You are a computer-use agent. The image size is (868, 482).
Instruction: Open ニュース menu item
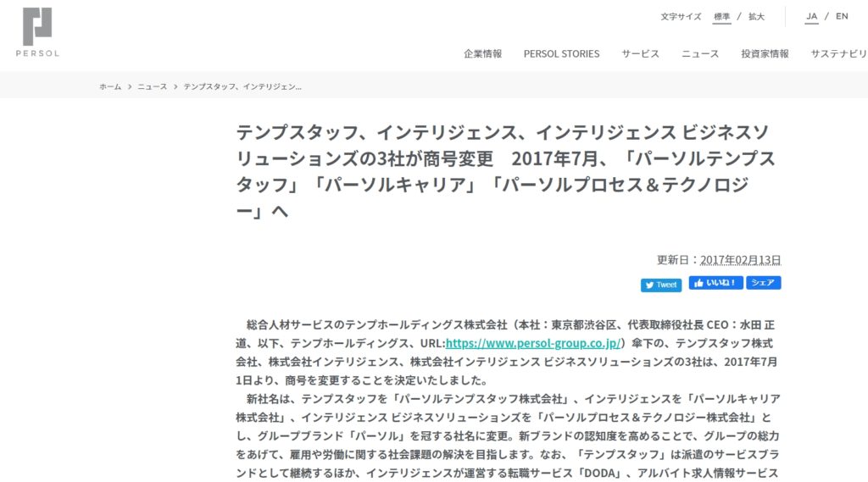pyautogui.click(x=699, y=53)
